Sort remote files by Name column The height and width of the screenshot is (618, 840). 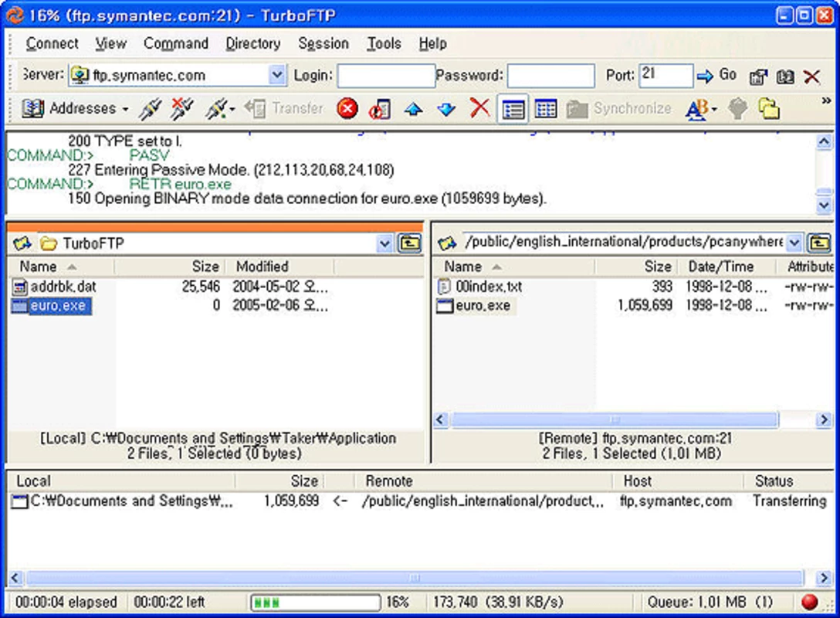513,267
